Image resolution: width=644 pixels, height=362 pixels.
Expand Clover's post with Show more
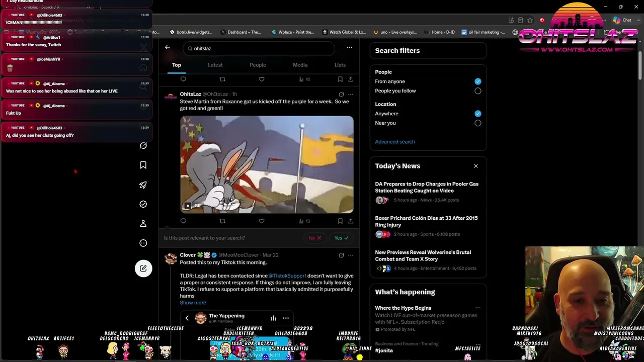[193, 303]
